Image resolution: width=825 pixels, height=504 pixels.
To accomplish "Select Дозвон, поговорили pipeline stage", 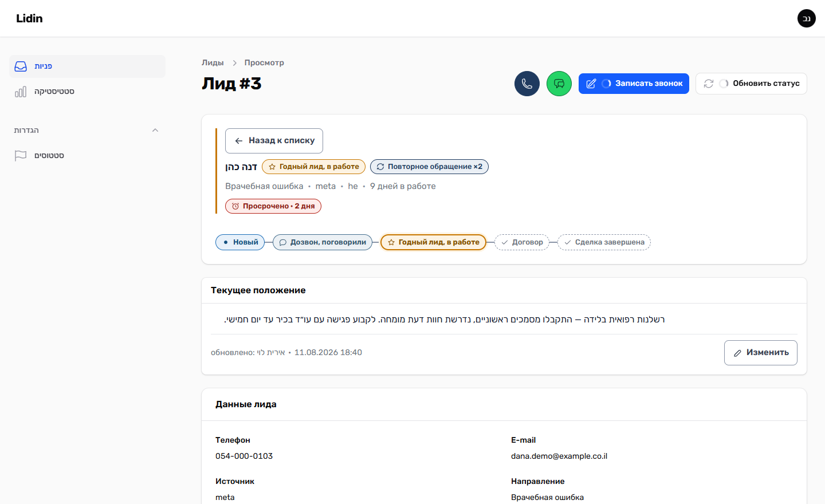I will click(323, 242).
